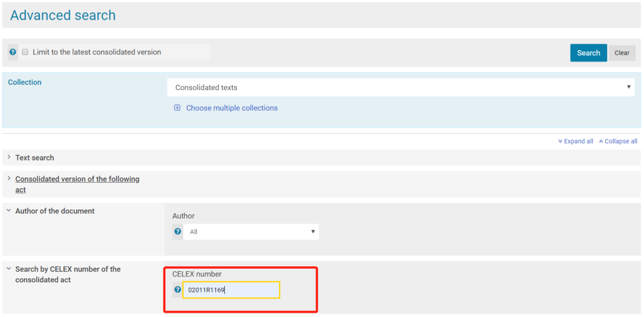
Task: Collapse the Author of the document section
Action: tap(55, 211)
